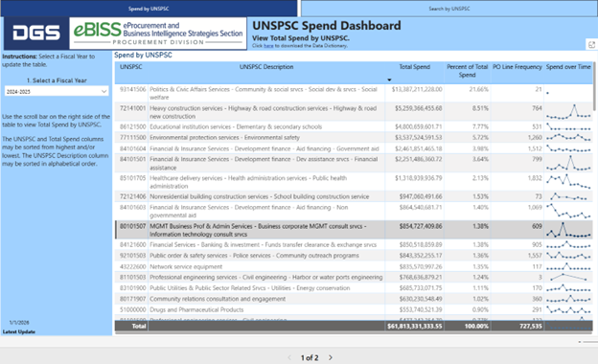Click the $854,727,409.86 spend value
Image resolution: width=598 pixels, height=364 pixels.
click(x=421, y=226)
